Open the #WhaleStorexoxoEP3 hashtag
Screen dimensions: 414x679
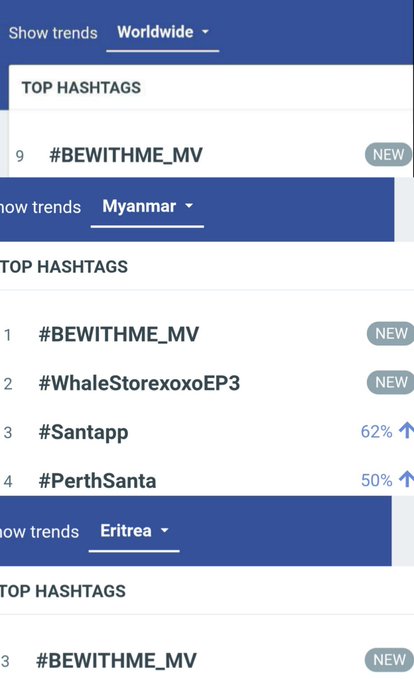[139, 383]
